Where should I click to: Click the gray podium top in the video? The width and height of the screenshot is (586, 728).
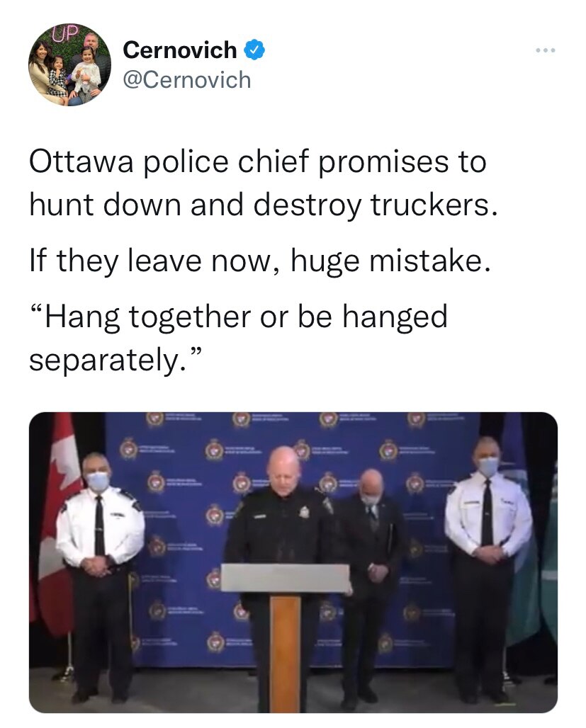click(285, 578)
